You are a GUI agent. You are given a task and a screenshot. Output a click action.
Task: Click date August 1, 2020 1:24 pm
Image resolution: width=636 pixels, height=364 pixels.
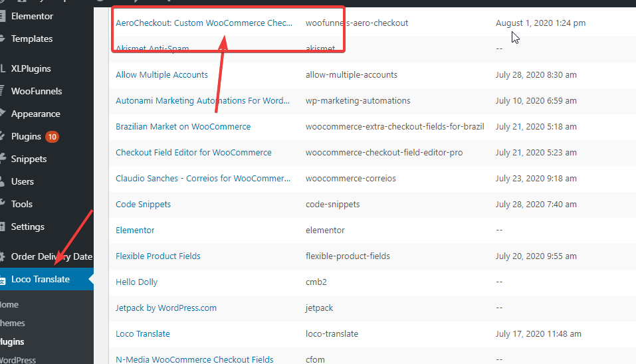[540, 23]
